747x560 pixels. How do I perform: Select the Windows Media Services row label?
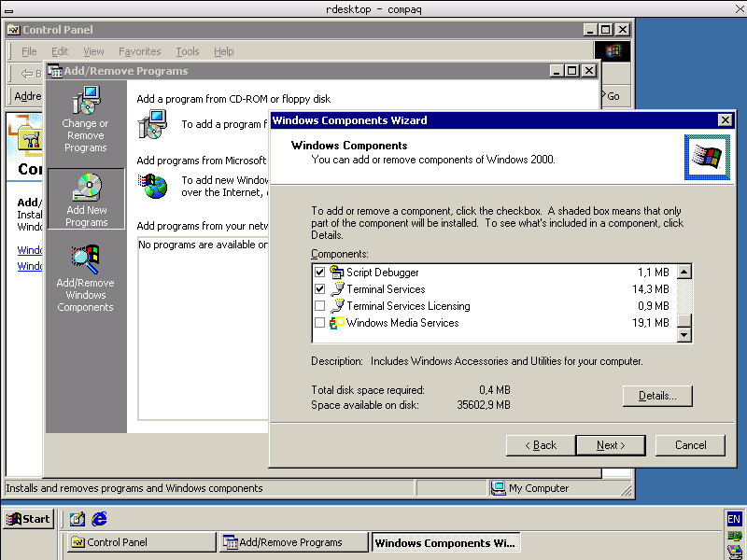[402, 323]
